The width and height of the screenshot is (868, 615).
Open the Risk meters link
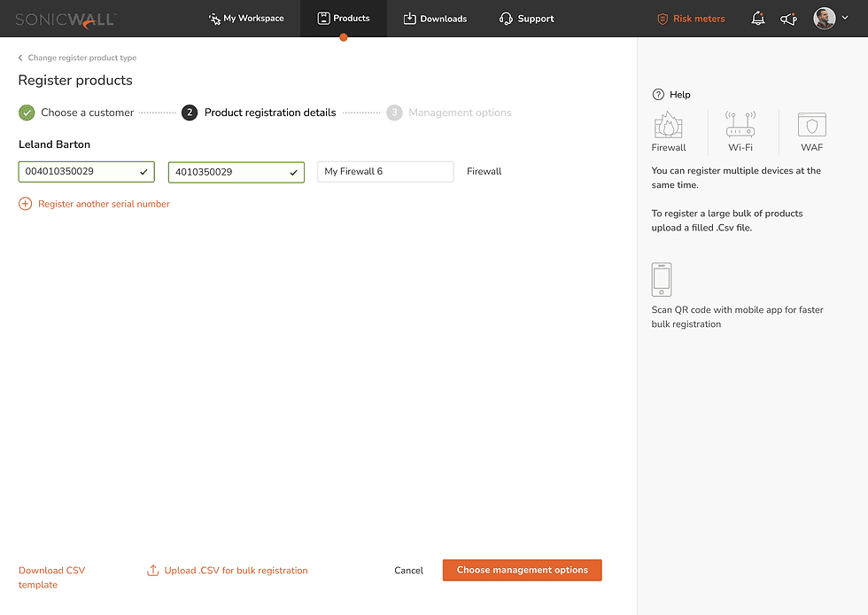point(699,19)
